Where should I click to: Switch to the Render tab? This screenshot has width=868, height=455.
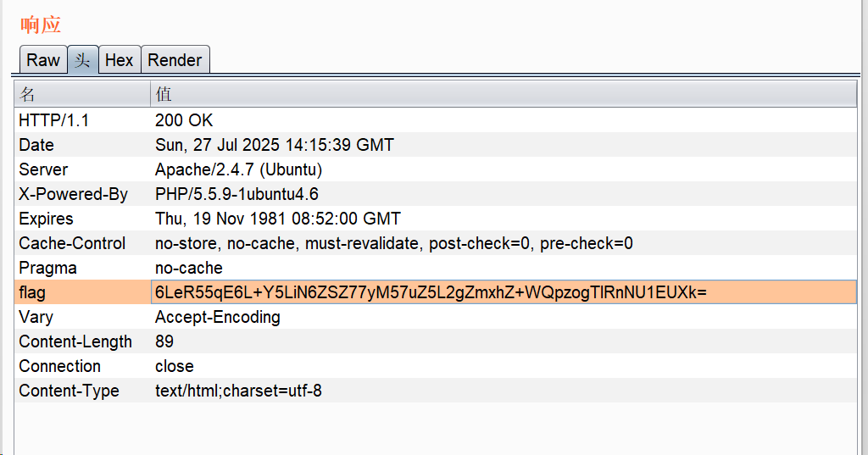pos(175,60)
